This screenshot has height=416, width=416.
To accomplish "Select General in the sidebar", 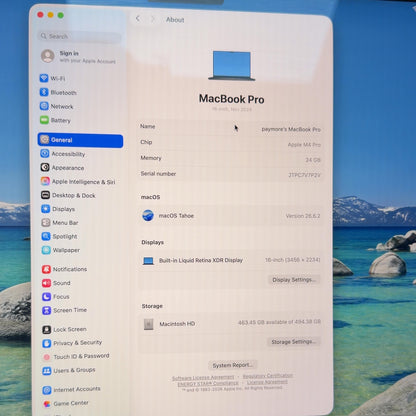I will 80,140.
